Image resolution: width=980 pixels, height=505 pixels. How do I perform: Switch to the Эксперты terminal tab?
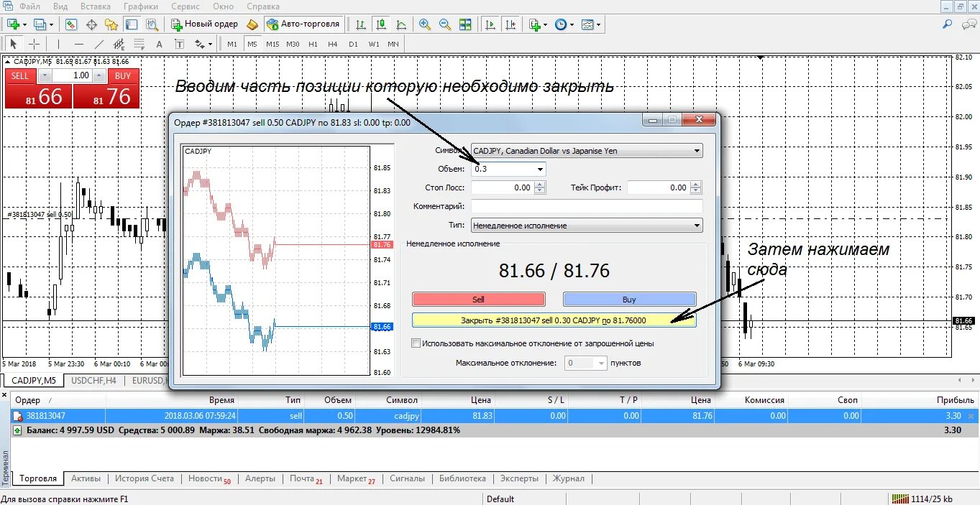click(519, 478)
